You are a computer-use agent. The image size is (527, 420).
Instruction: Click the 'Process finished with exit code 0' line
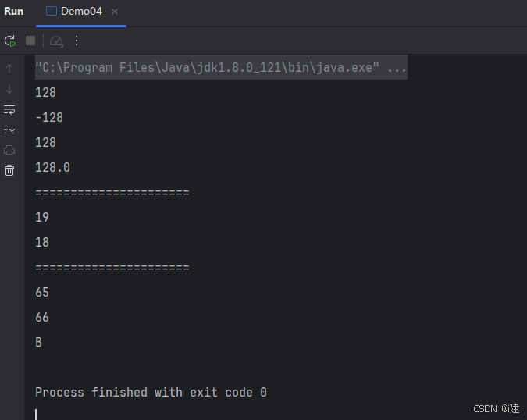click(151, 393)
